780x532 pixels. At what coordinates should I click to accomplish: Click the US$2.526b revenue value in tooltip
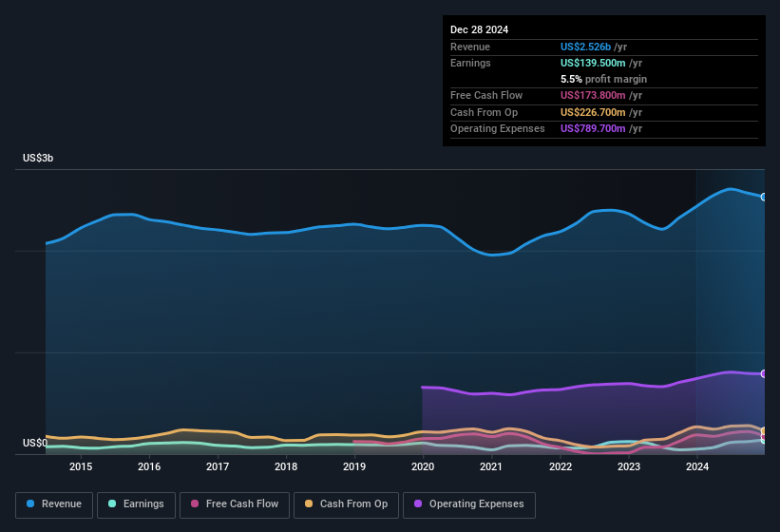pos(585,47)
